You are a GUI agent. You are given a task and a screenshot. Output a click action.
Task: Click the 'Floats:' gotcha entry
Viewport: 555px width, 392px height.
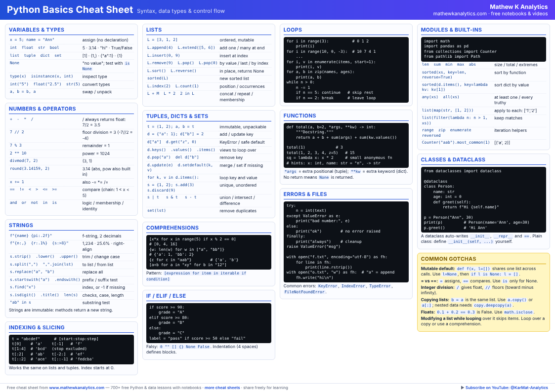click(x=478, y=312)
